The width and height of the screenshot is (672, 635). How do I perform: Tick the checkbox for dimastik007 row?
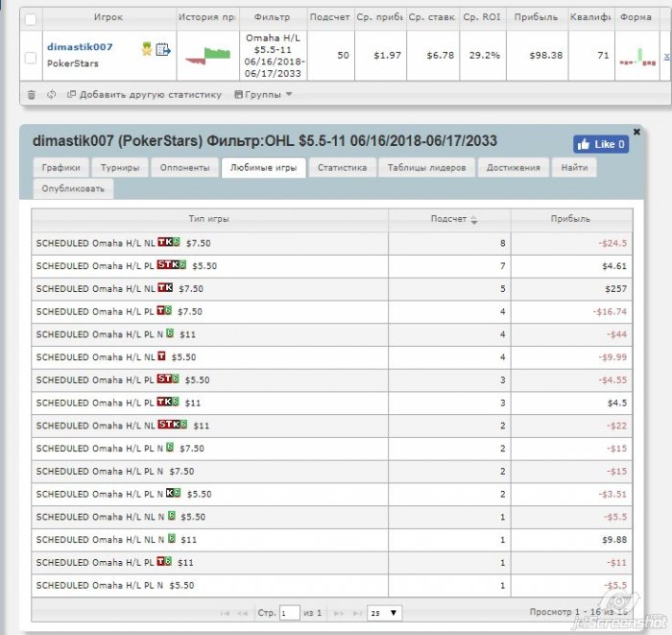(31, 58)
